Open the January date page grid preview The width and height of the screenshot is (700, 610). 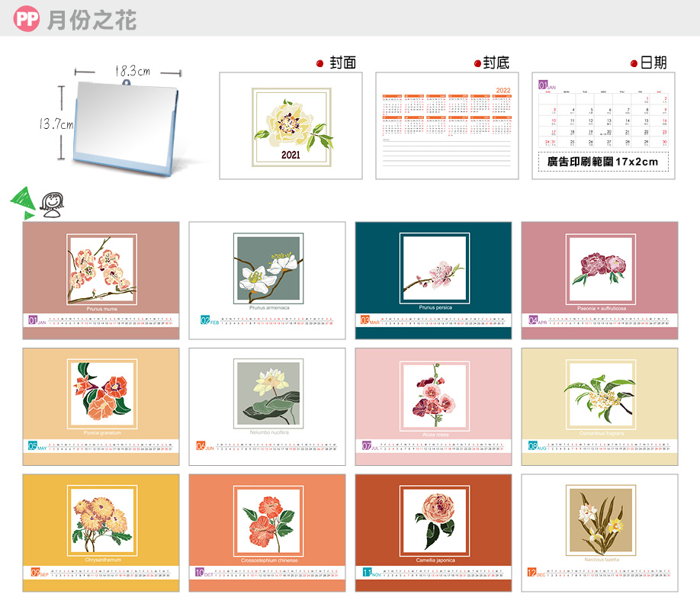coord(603,119)
